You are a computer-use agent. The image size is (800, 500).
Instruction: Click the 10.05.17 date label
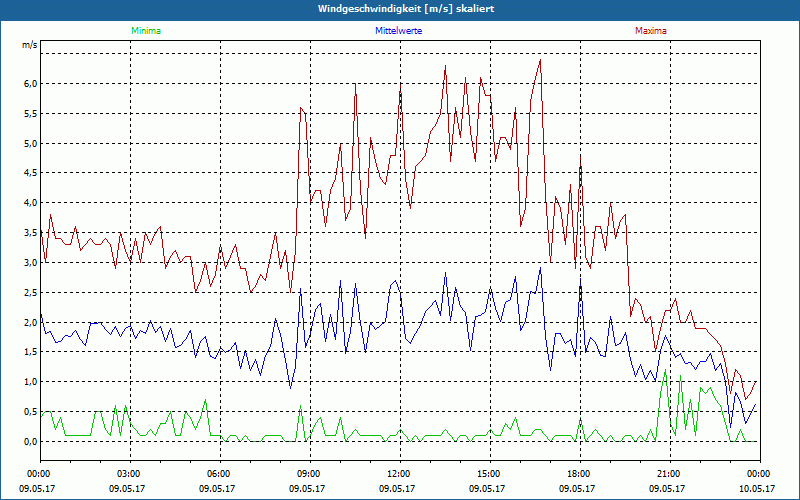tap(757, 488)
